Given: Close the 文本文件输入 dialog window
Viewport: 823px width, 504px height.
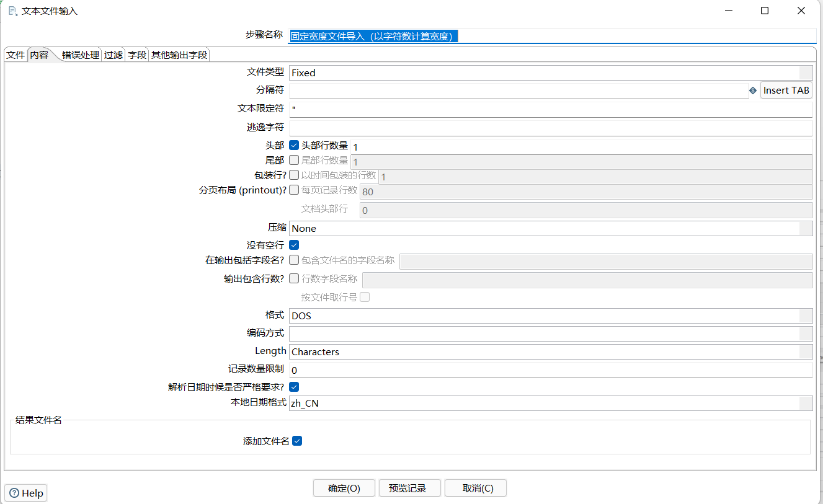Looking at the screenshot, I should tap(801, 11).
